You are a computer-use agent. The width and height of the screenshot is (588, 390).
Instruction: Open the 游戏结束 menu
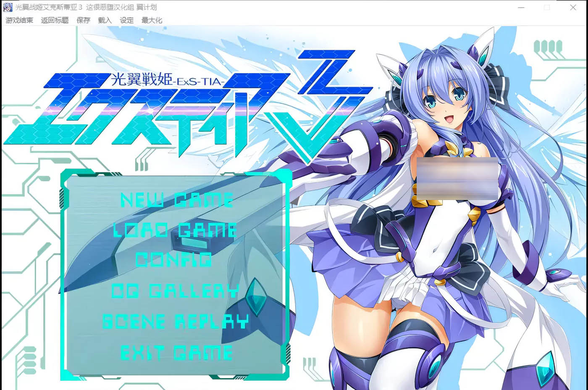click(x=19, y=20)
